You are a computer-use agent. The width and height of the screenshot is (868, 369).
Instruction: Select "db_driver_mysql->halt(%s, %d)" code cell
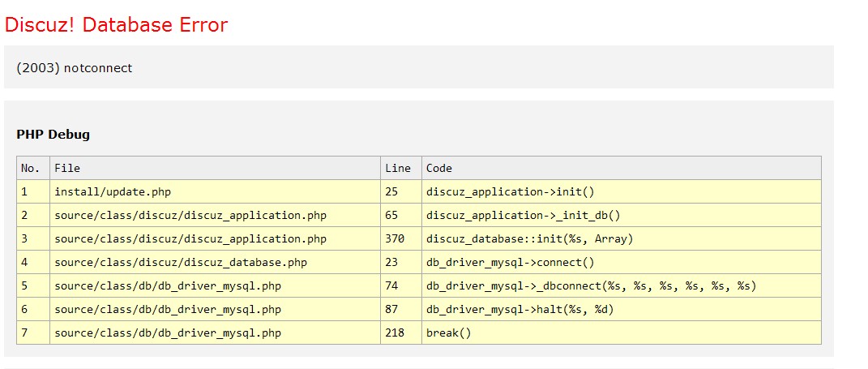point(621,309)
